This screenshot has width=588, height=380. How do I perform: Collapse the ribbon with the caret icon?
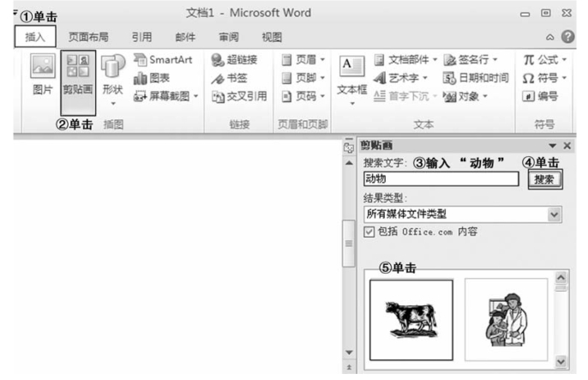tap(549, 37)
